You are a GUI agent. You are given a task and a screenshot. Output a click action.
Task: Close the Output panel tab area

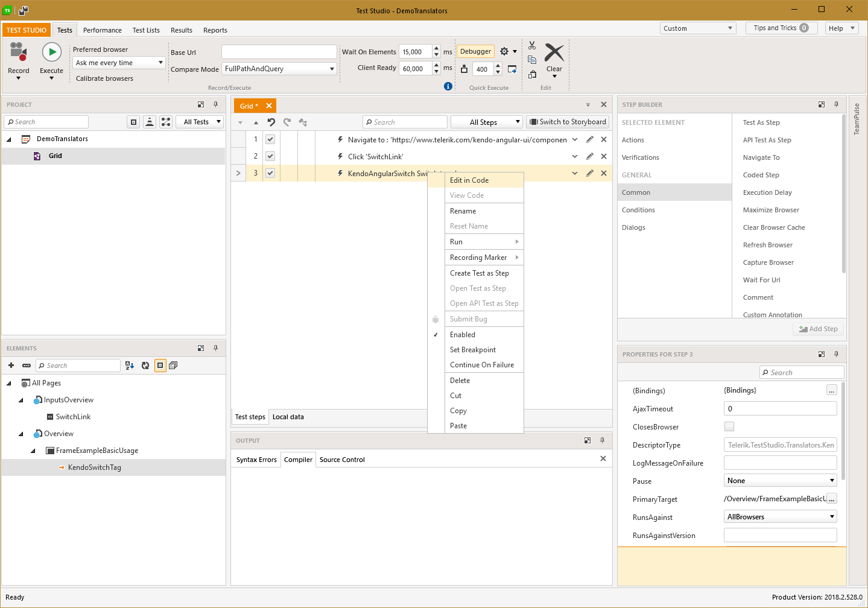603,459
